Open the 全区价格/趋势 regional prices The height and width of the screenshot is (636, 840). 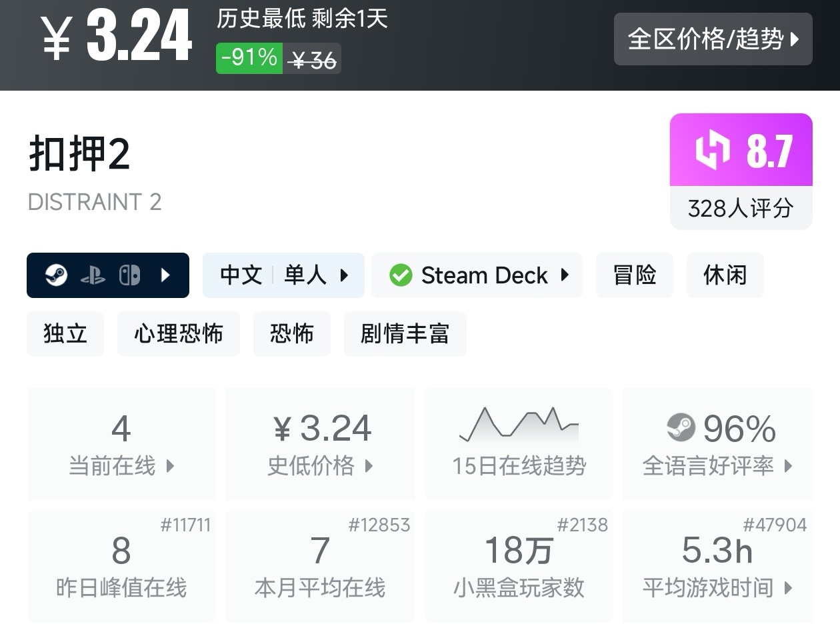click(713, 39)
